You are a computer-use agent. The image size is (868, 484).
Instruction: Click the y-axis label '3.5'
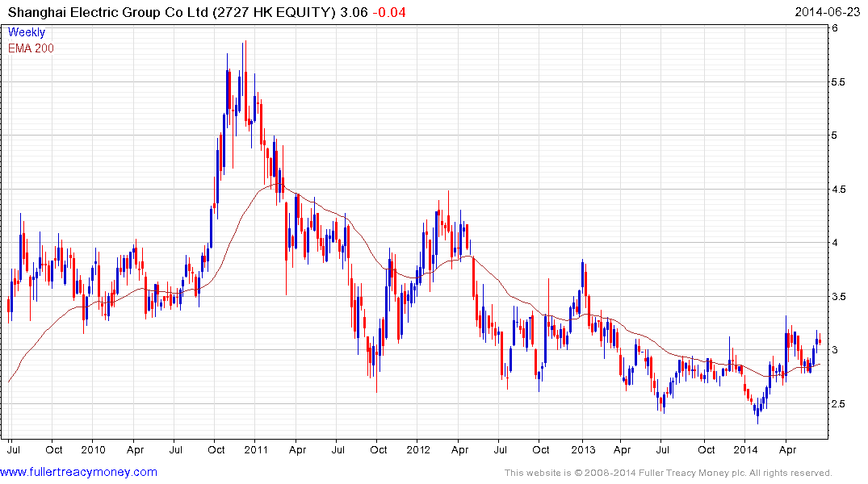click(x=837, y=297)
